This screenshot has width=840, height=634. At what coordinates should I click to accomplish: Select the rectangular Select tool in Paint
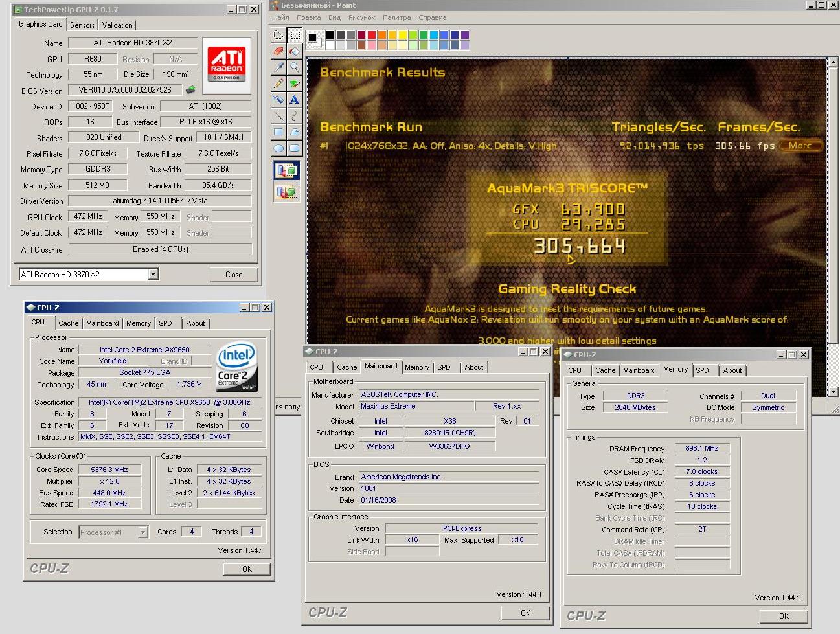(295, 35)
